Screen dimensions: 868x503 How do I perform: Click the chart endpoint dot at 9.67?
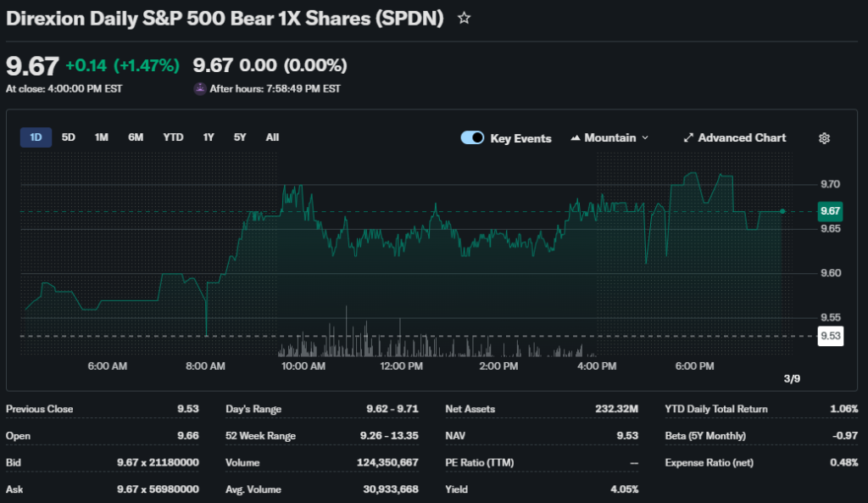[782, 211]
